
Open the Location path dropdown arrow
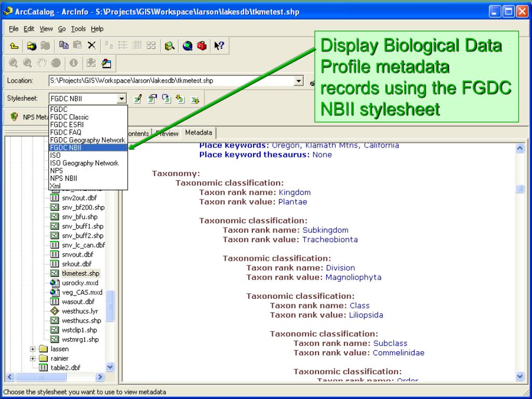[x=298, y=81]
